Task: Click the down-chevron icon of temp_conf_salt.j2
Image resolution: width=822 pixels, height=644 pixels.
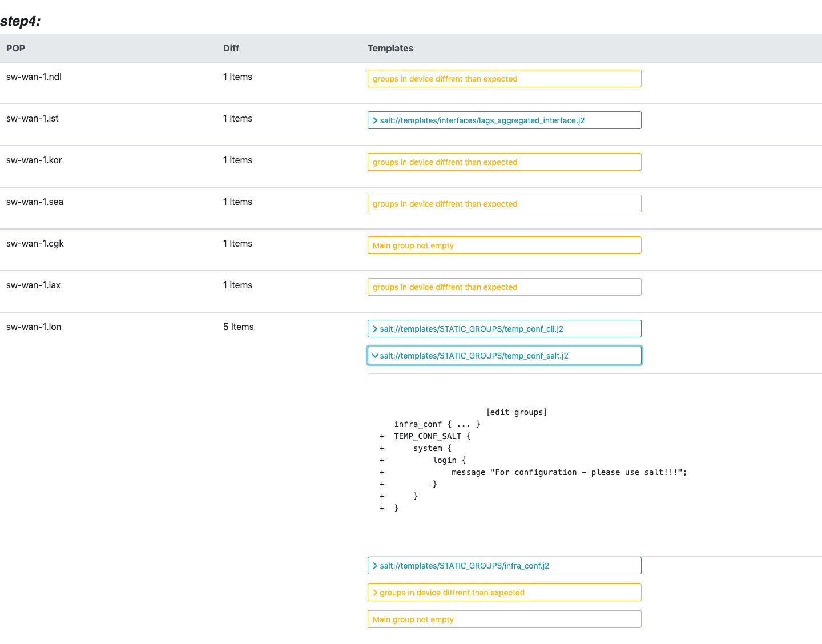Action: point(375,356)
